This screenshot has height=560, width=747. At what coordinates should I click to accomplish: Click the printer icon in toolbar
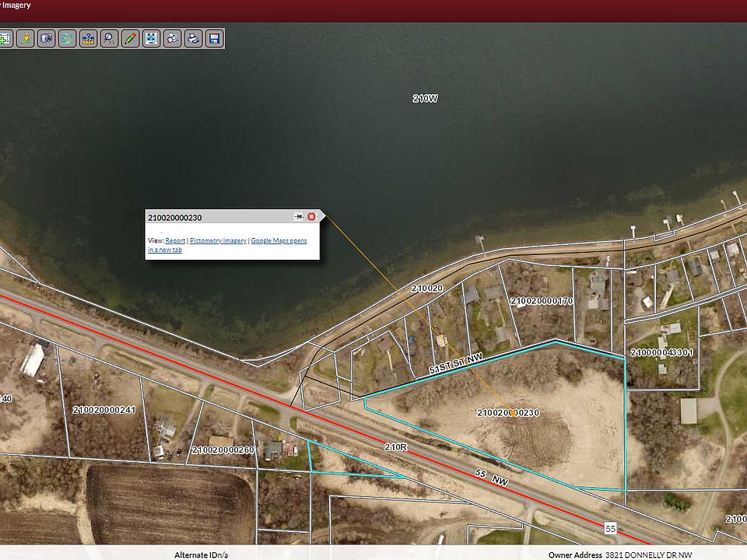pos(193,38)
